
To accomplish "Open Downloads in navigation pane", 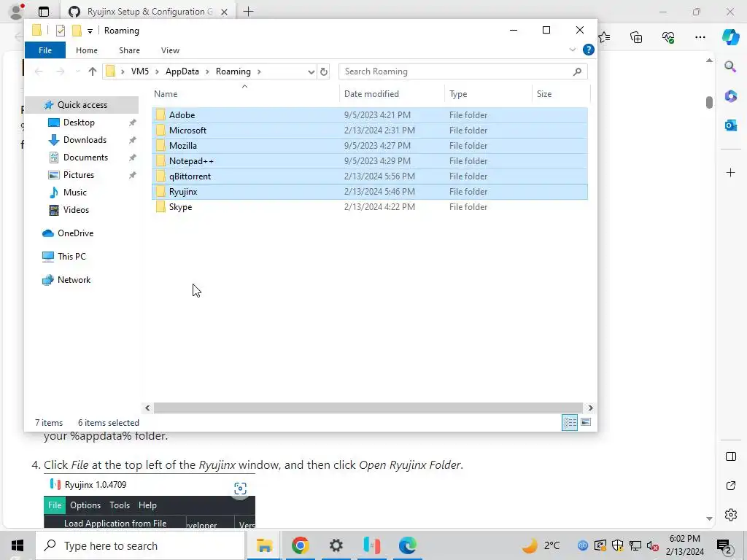I will point(85,139).
